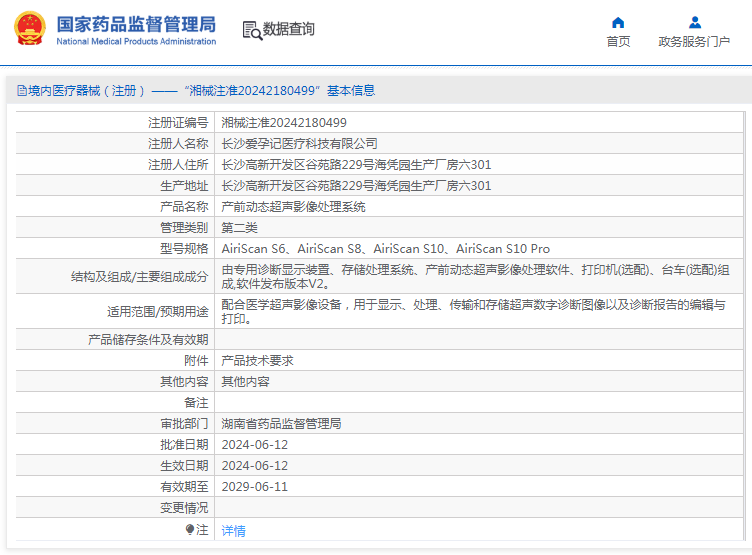The width and height of the screenshot is (752, 555).
Task: Click registration number value 湘械注准20242180499 in table
Action: point(284,123)
